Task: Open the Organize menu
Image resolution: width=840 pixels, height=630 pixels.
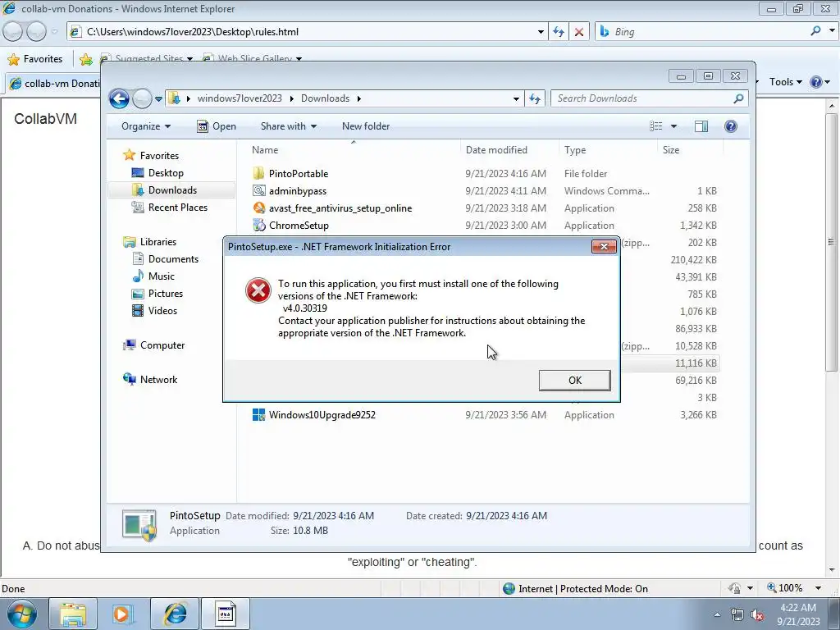Action: [146, 126]
